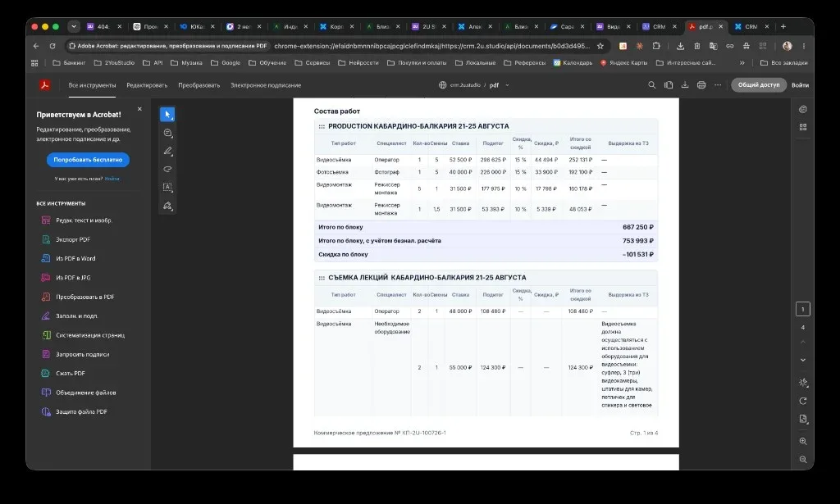Open the Export PDF tool
The height and width of the screenshot is (504, 840).
tap(66, 239)
